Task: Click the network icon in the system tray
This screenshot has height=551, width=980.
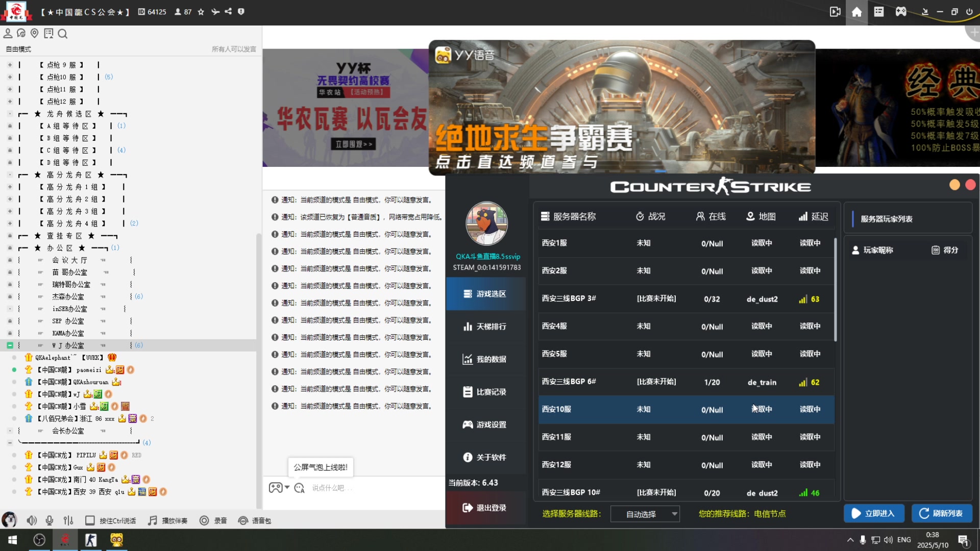Action: (x=876, y=540)
